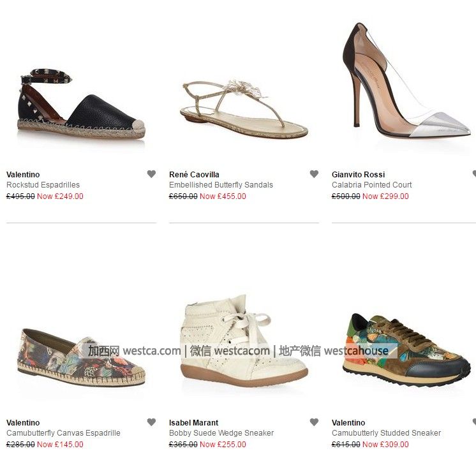Screen dimensions: 476x458
Task: Favorite the Valentino Rockstud Espadrilles with heart icon
Action: point(151,174)
